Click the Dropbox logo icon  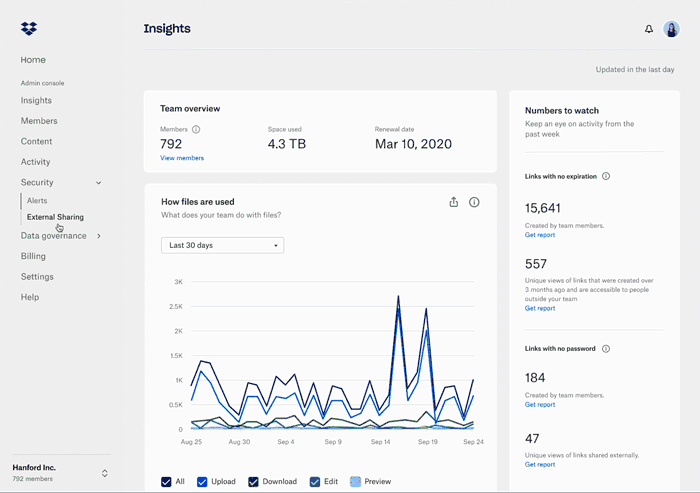[29, 29]
